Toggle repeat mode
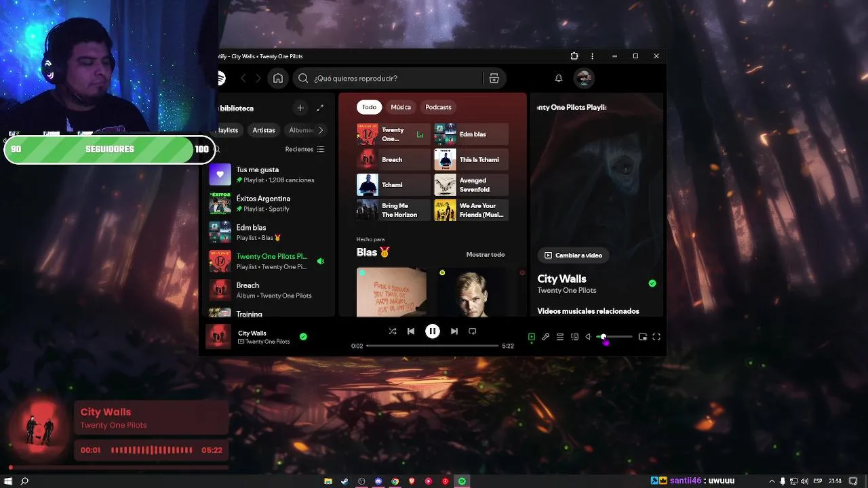This screenshot has width=868, height=488. click(x=473, y=331)
